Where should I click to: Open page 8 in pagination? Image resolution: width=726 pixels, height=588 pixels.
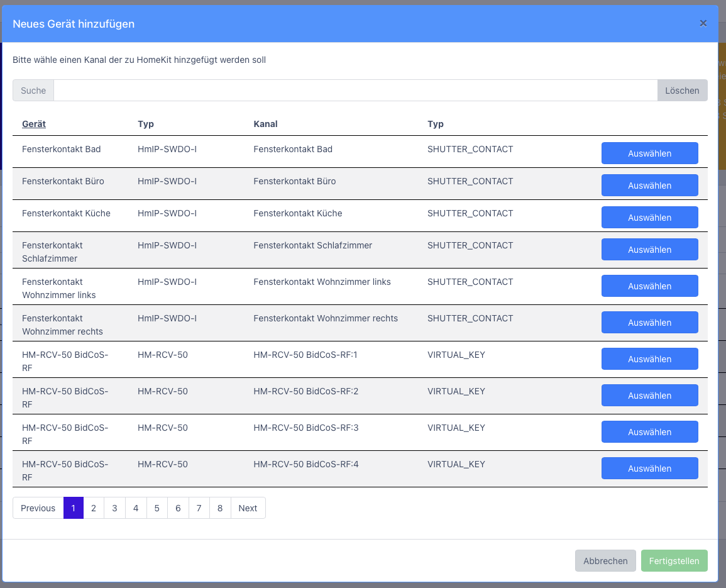[x=220, y=508]
